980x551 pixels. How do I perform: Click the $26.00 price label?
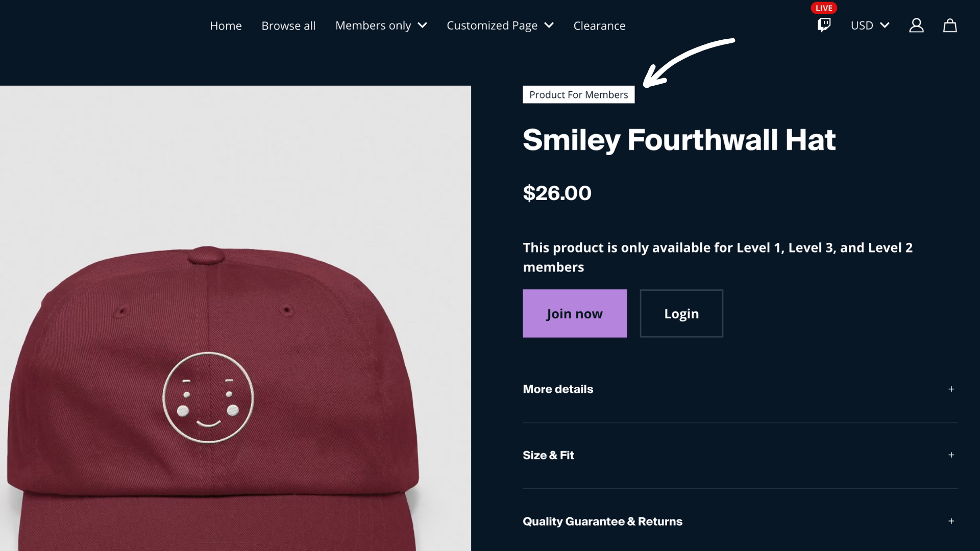point(557,193)
